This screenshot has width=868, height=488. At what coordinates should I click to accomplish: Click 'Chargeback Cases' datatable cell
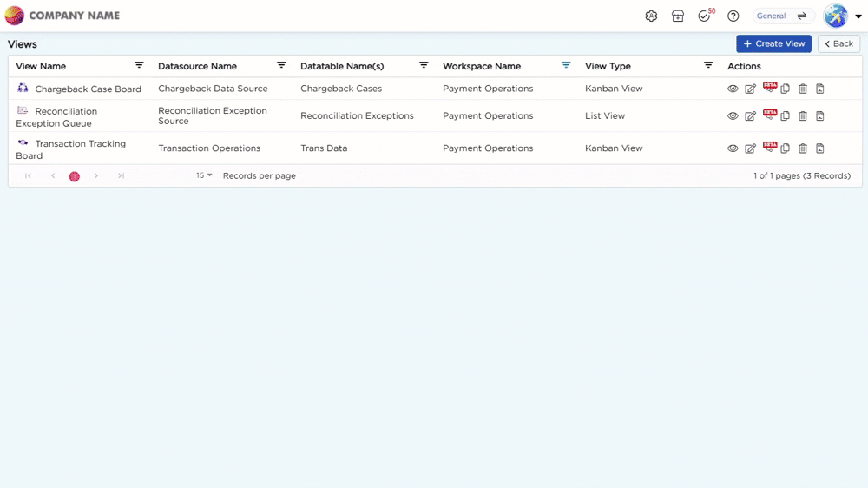341,89
